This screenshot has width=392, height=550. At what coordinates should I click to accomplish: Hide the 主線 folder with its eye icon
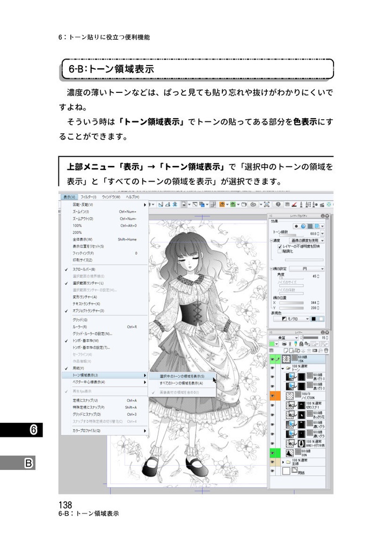tap(272, 462)
